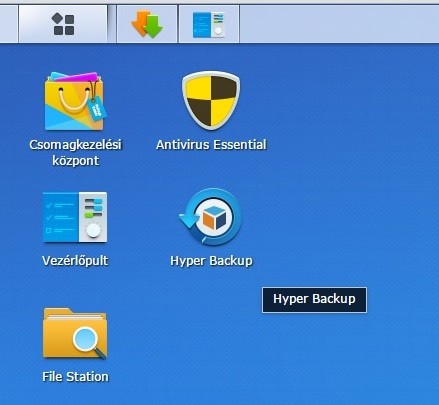Image resolution: width=439 pixels, height=405 pixels.
Task: Launch the Hyper Backup desktop icon
Action: [x=211, y=217]
